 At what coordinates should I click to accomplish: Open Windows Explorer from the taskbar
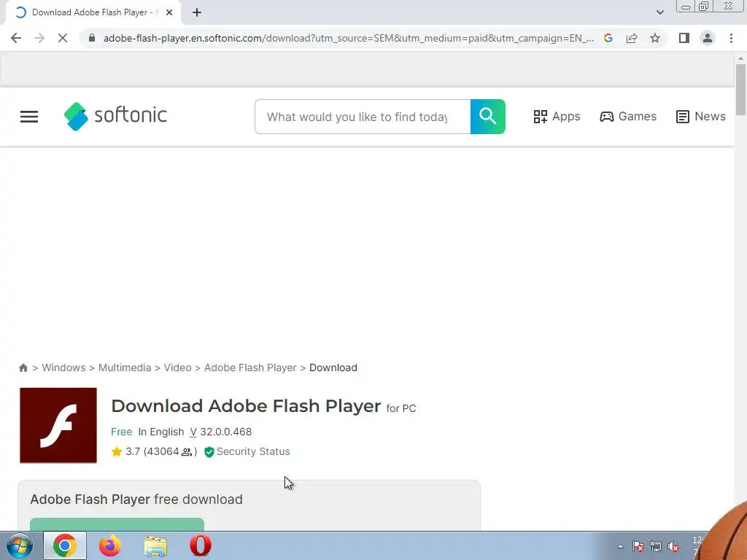click(156, 545)
